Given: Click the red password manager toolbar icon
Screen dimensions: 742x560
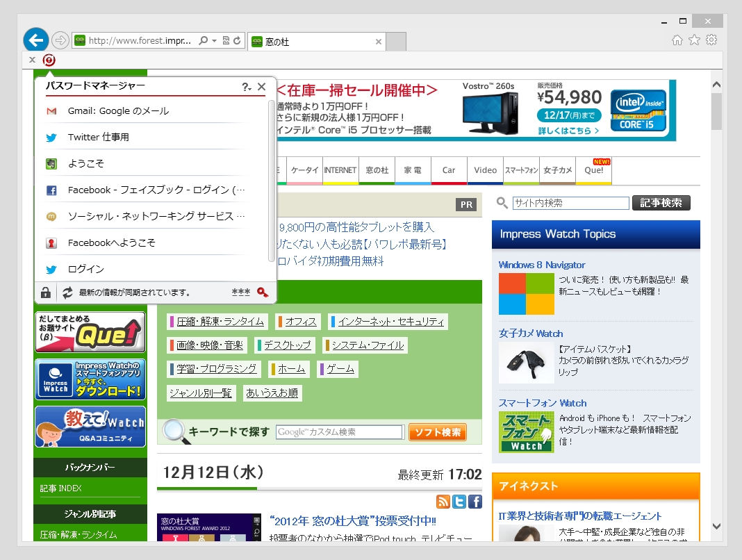Looking at the screenshot, I should pos(49,60).
